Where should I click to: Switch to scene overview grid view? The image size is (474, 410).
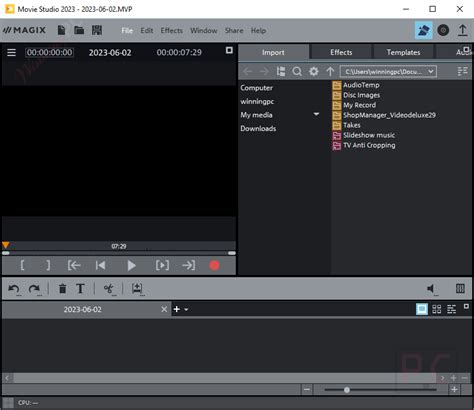(437, 309)
